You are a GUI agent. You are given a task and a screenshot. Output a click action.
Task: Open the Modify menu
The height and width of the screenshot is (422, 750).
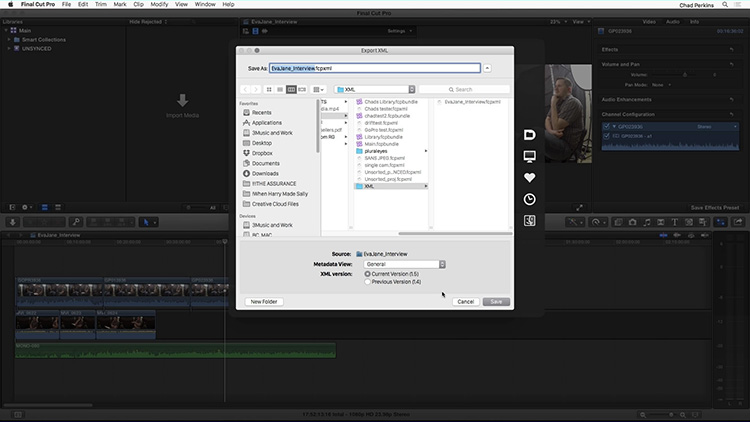click(159, 4)
